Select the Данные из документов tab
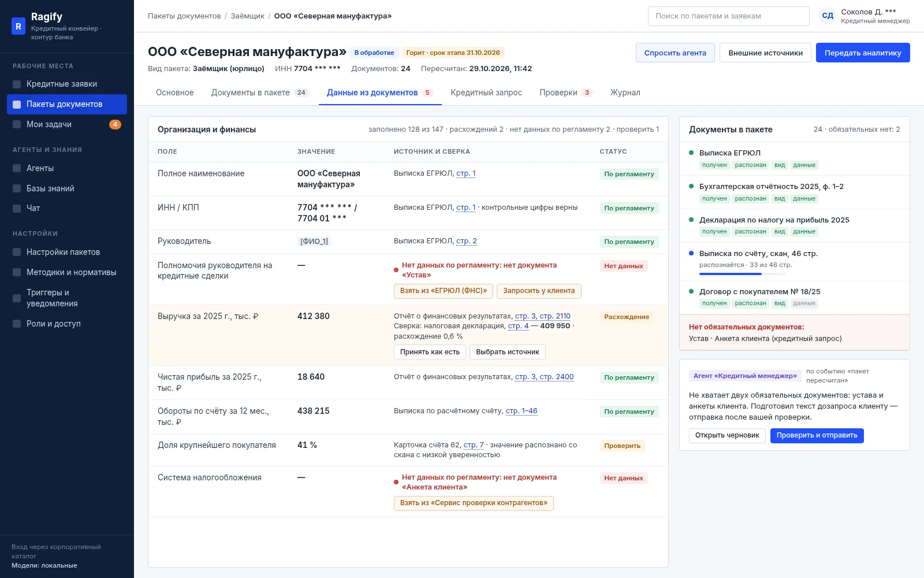Screen dimensions: 924x578 click(x=380, y=92)
